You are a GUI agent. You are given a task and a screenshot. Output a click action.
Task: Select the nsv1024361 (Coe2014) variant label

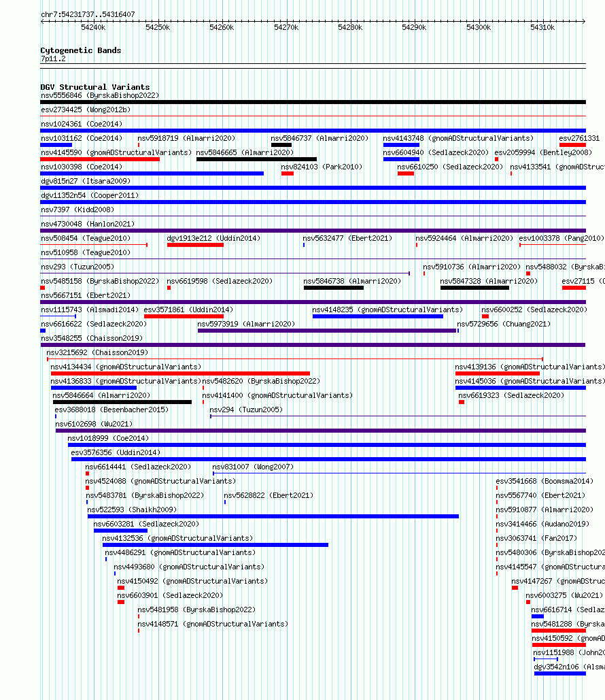point(82,124)
